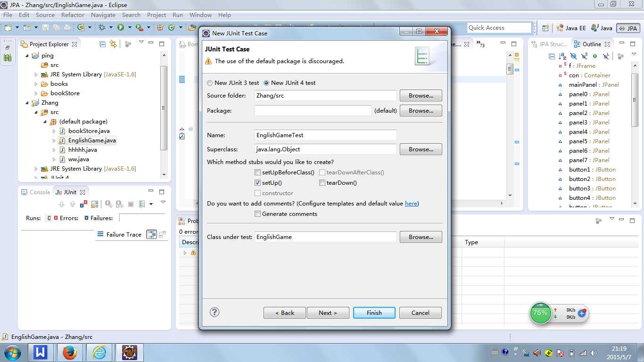Open the Navigate menu
Image resolution: width=644 pixels, height=362 pixels.
[103, 15]
